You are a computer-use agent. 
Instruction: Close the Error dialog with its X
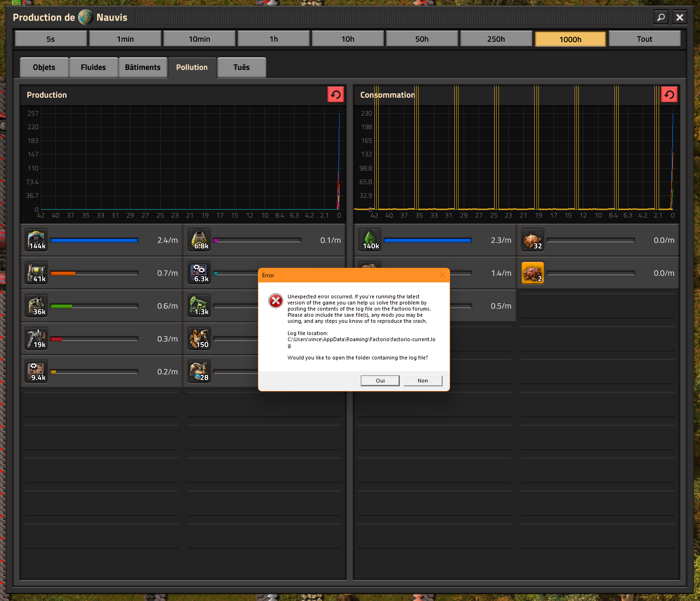[442, 275]
